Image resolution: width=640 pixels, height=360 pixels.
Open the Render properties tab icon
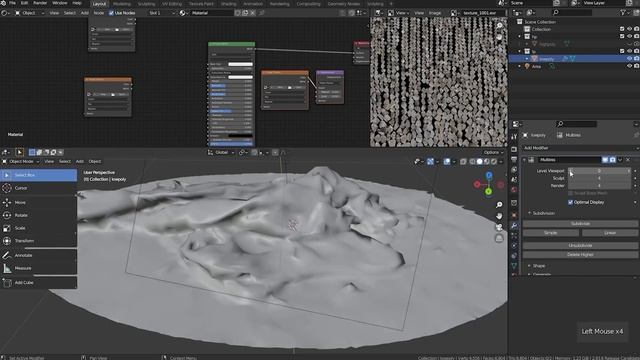click(514, 149)
